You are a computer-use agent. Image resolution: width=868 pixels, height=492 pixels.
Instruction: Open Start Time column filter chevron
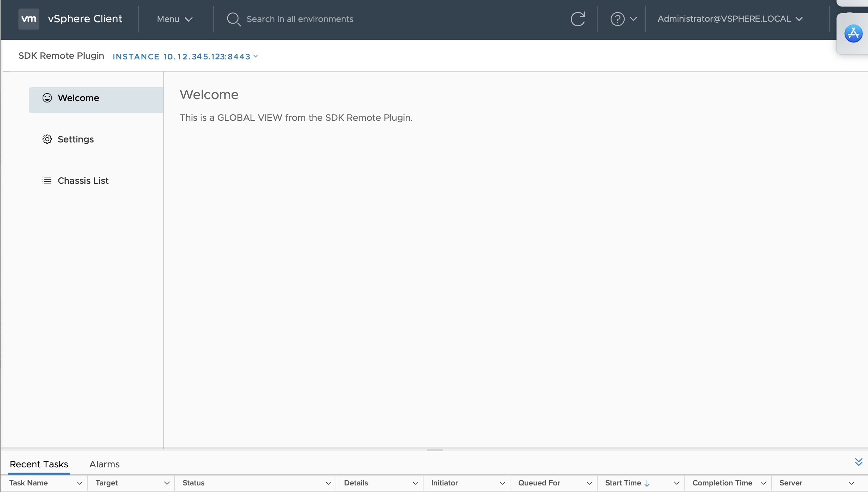coord(677,483)
